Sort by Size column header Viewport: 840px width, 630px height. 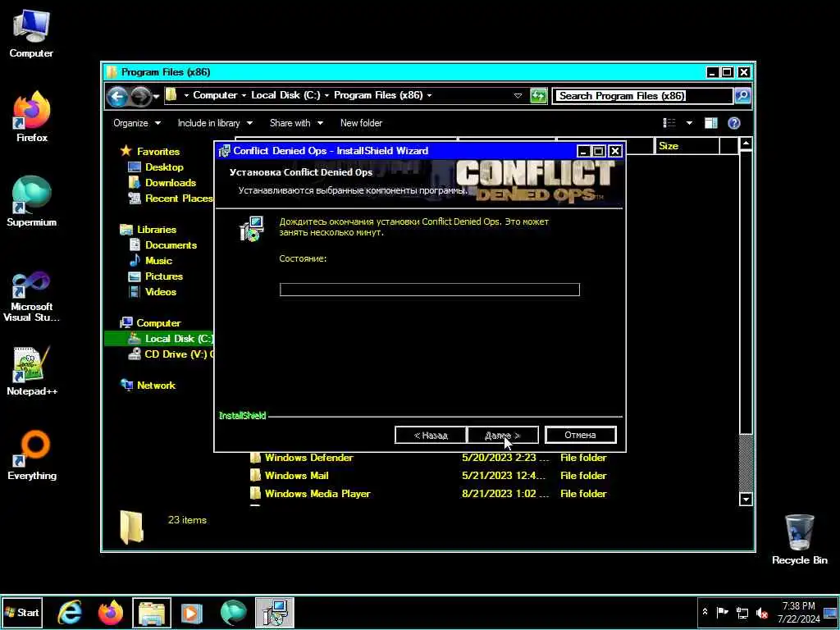click(687, 146)
